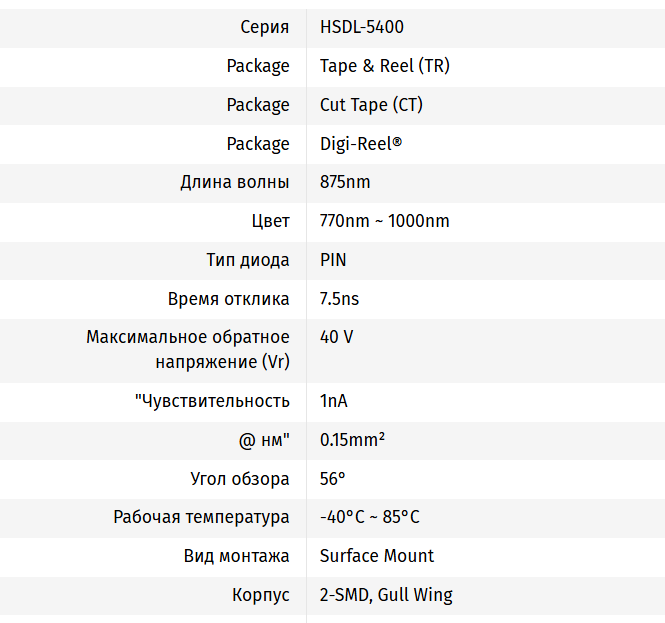This screenshot has height=623, width=665.
Task: Select the Tape & Reel (TR) value
Action: [x=385, y=66]
